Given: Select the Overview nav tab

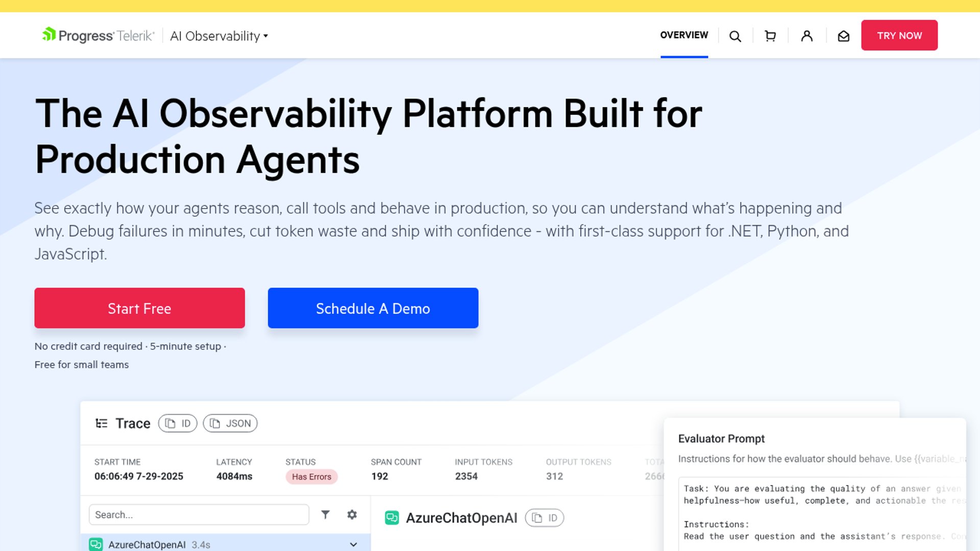Looking at the screenshot, I should coord(684,35).
